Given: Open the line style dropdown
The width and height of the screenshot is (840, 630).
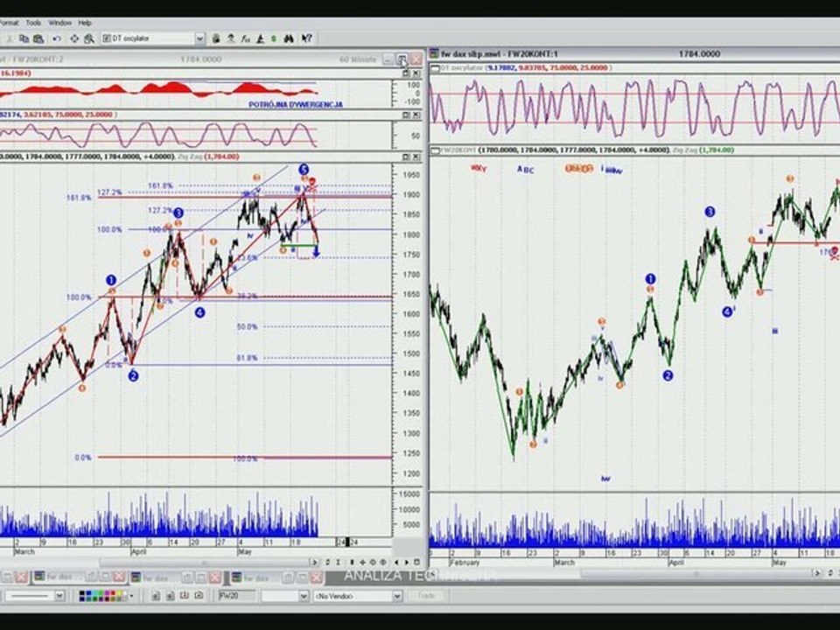Looking at the screenshot, I should tap(59, 596).
